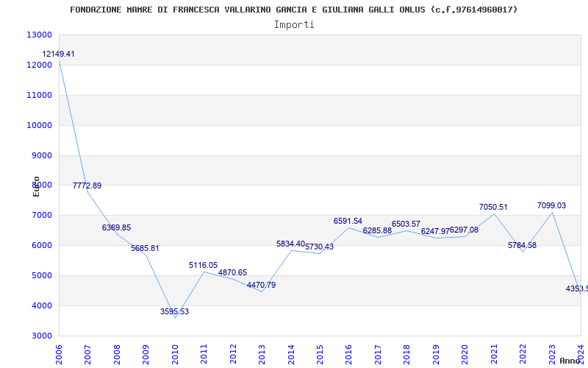This screenshot has height=368, width=588.
Task: Click the 4470.79 data label
Action: pyautogui.click(x=262, y=285)
